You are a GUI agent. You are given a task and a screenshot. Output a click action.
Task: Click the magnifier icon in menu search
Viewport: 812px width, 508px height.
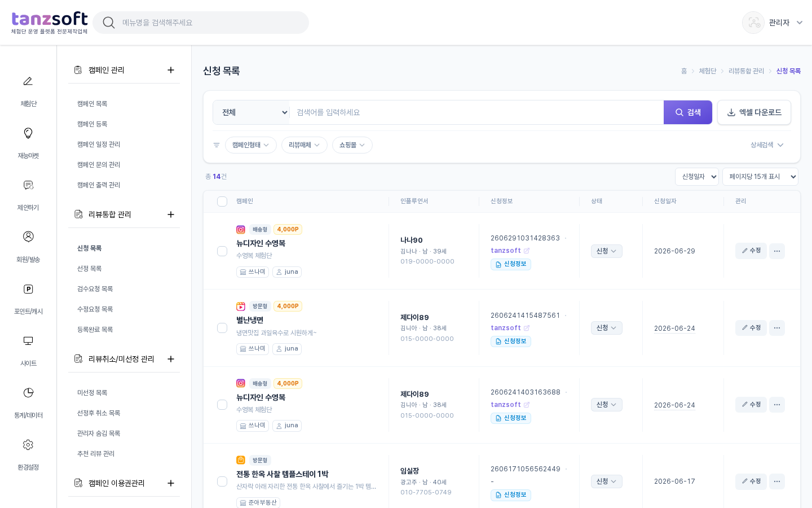109,23
